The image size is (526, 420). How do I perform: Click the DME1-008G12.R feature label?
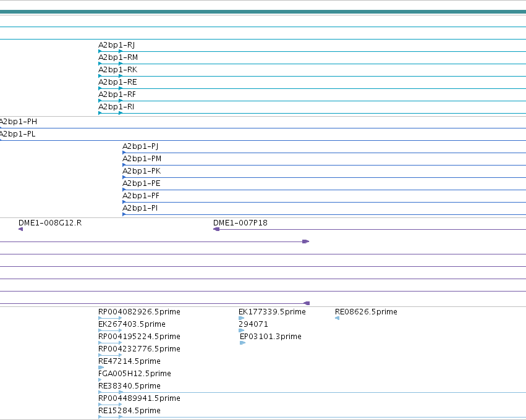pos(50,223)
